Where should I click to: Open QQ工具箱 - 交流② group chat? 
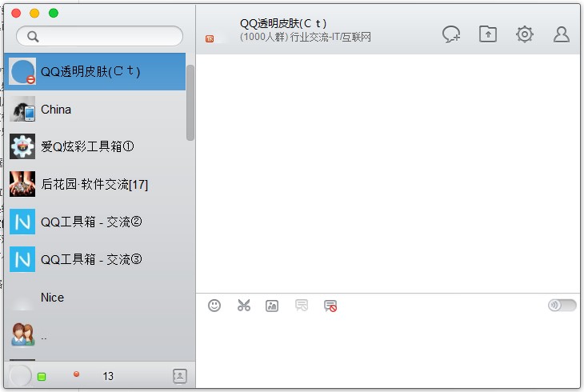pos(94,222)
